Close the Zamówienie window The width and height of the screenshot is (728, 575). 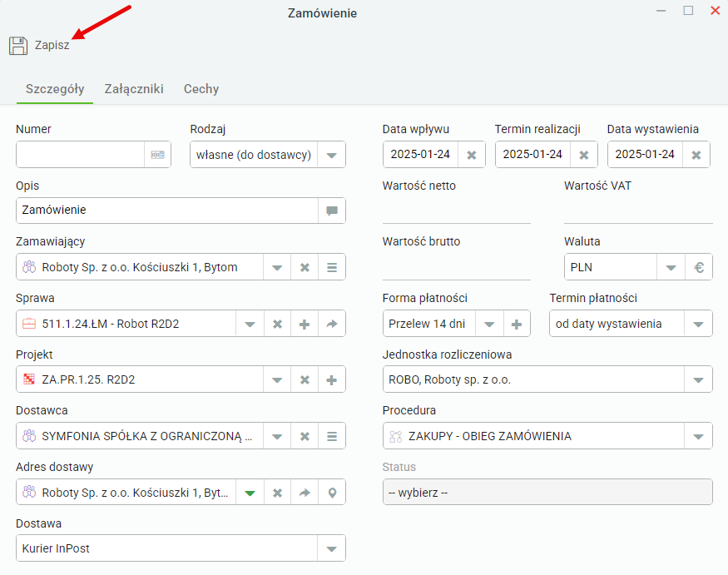tap(715, 11)
